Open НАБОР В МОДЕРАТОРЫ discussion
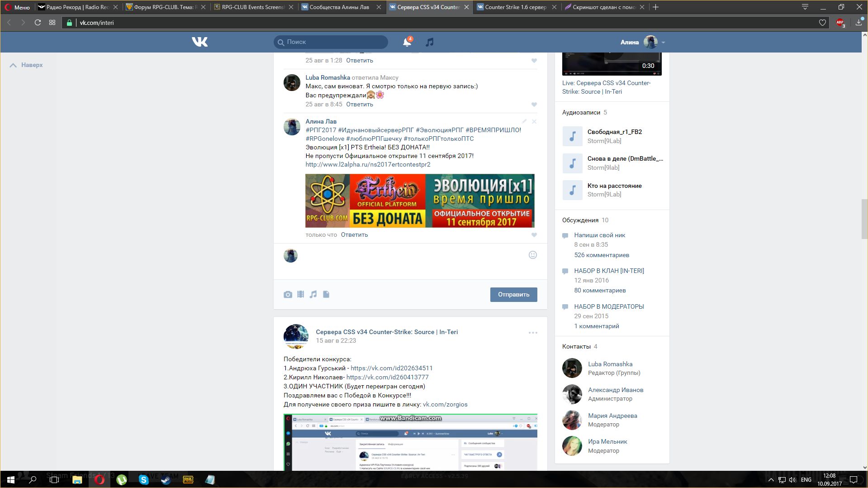 coord(609,307)
